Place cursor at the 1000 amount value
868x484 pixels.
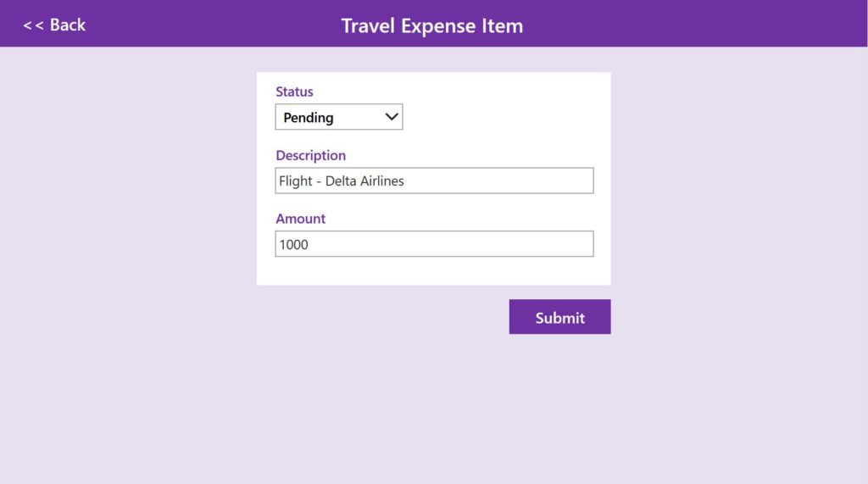coord(293,244)
